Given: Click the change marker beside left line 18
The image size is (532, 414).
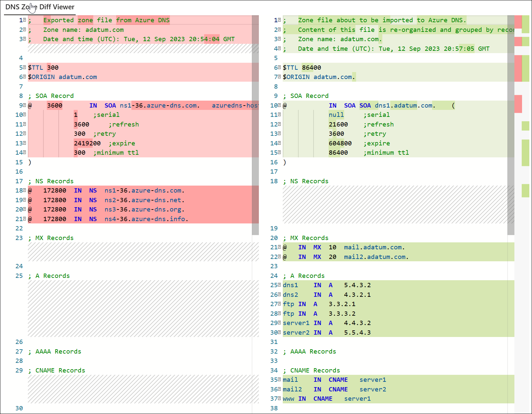Looking at the screenshot, I should tap(25, 191).
